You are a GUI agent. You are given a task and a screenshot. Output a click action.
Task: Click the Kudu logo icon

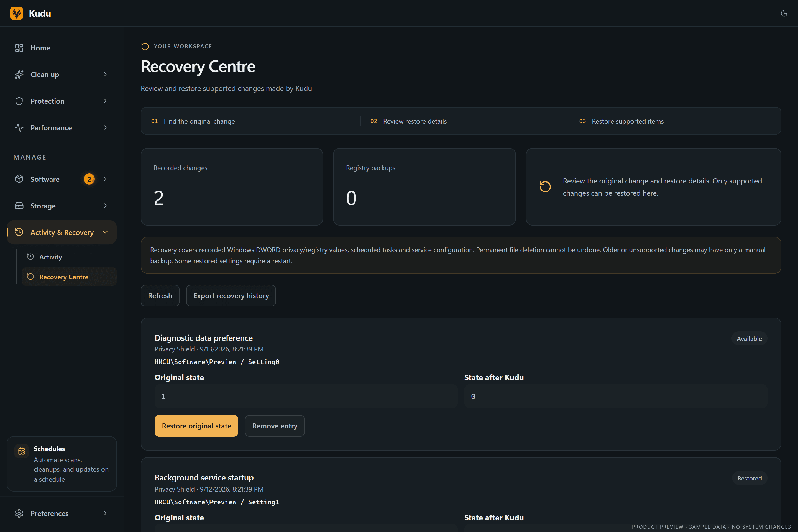click(17, 13)
